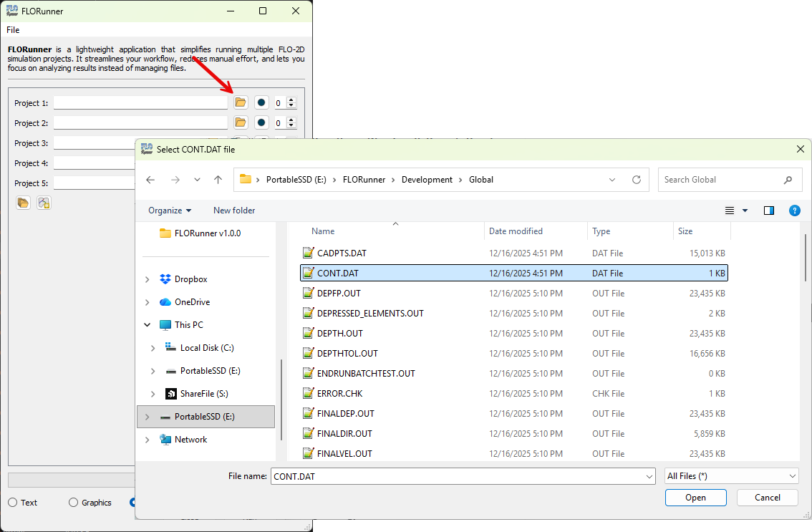Open the blue help question mark icon
This screenshot has width=812, height=532.
tap(794, 211)
